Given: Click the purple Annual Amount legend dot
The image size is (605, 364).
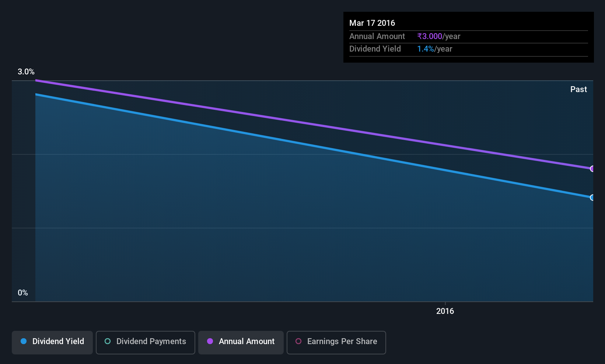Looking at the screenshot, I should [210, 341].
